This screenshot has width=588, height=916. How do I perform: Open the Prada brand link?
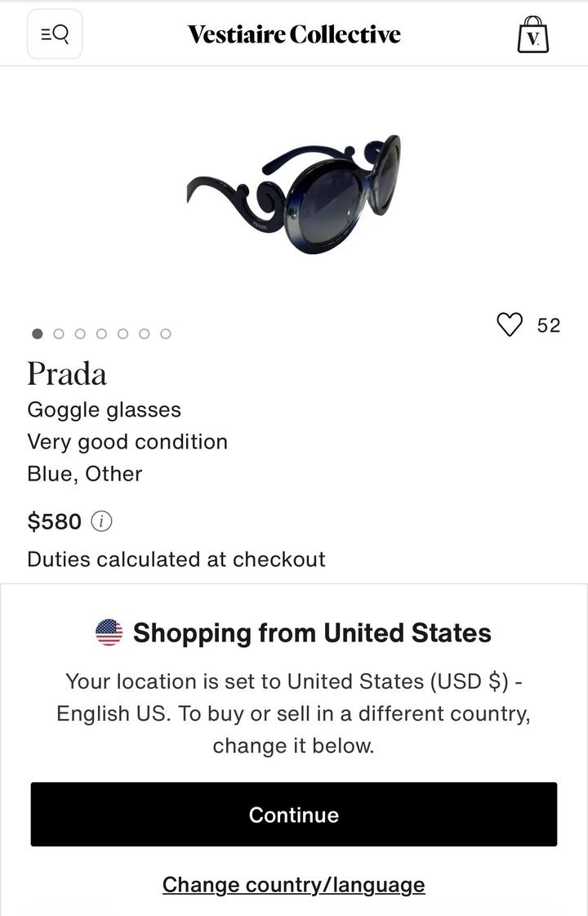coord(67,374)
